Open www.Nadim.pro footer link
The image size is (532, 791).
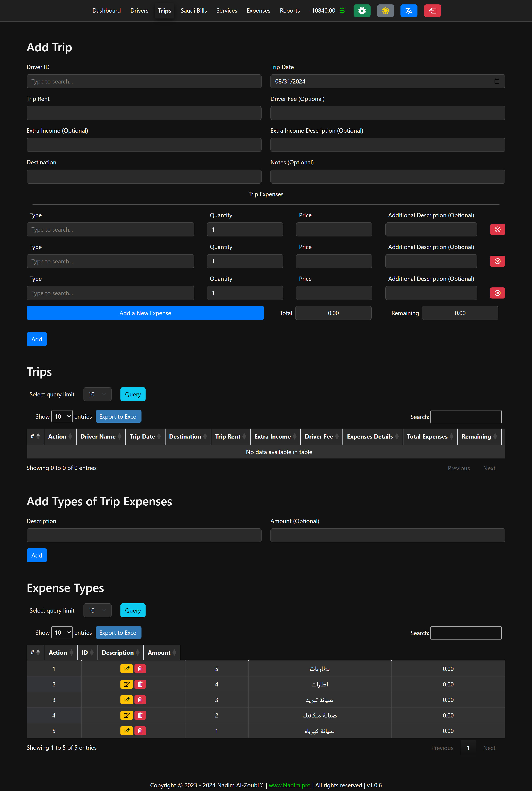point(289,785)
